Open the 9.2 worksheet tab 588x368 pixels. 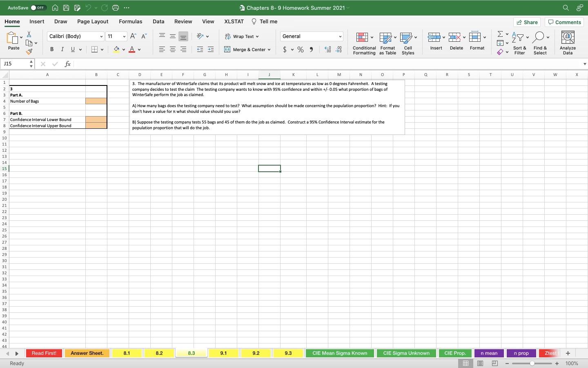coord(256,353)
